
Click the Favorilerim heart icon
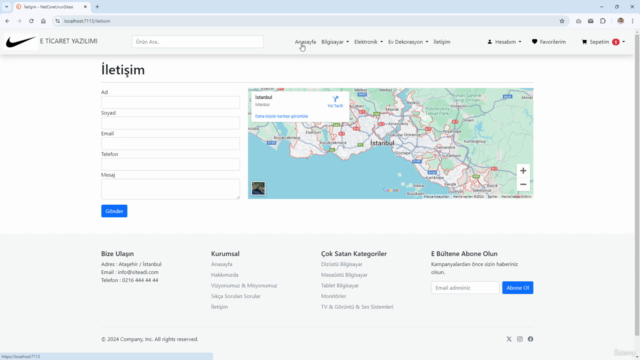point(534,42)
